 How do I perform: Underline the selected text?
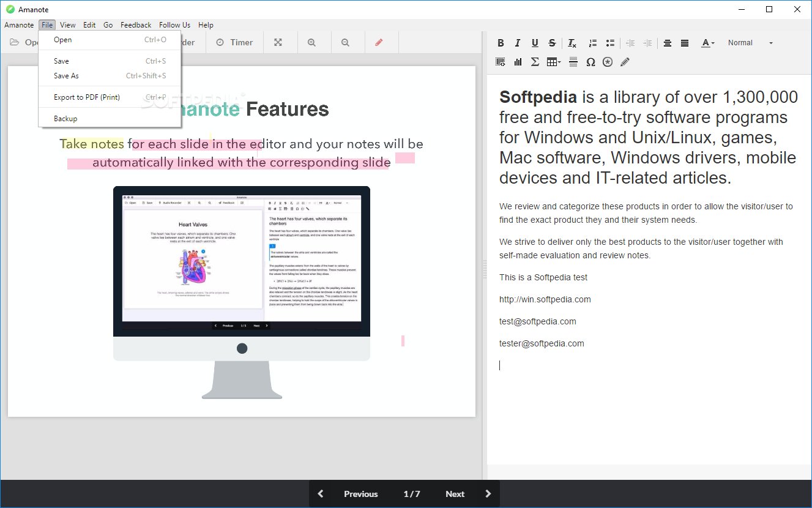point(535,43)
